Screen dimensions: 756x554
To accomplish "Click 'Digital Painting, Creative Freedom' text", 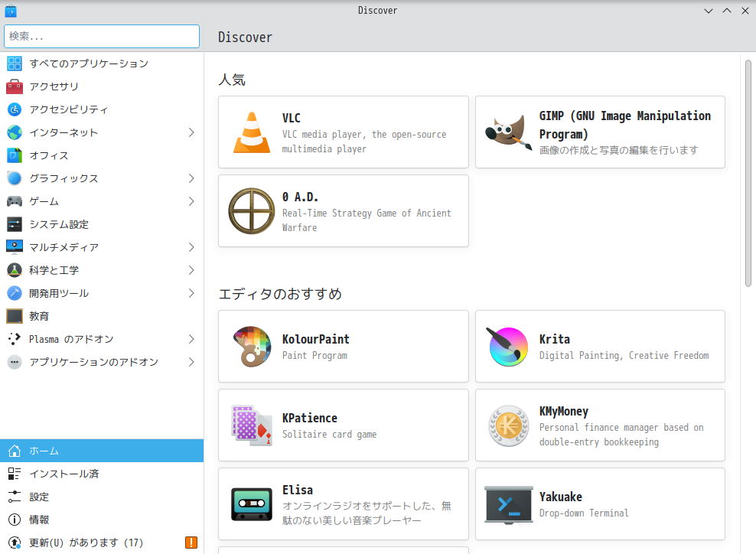I will click(x=624, y=356).
